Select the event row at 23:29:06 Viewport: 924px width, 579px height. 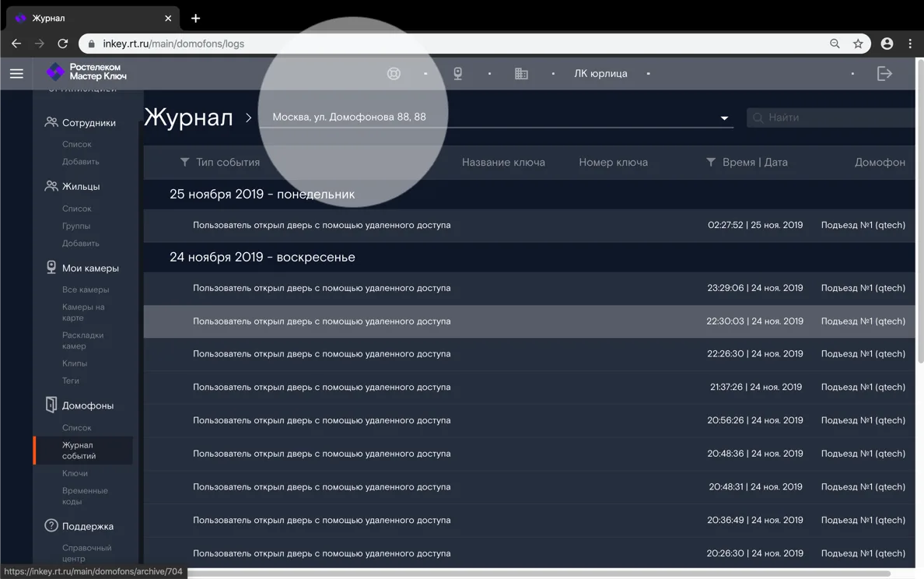pyautogui.click(x=529, y=288)
